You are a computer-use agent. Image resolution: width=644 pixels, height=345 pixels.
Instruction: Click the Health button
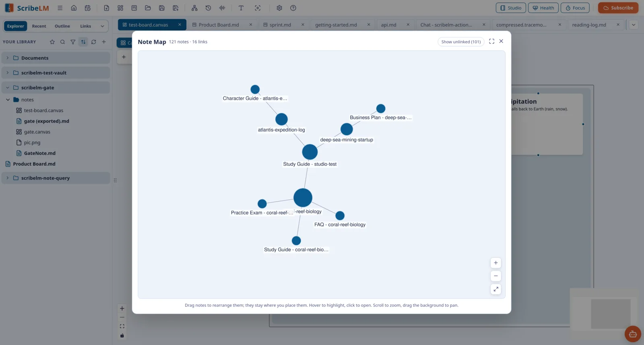(543, 8)
